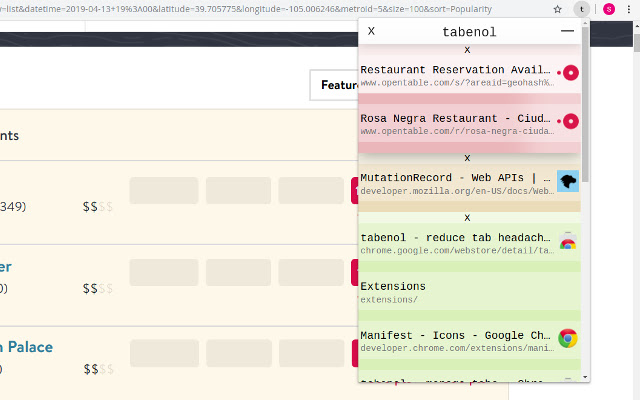This screenshot has height=400, width=640.
Task: Switch to Restaurant Reservation Avail... tab
Action: point(469,75)
